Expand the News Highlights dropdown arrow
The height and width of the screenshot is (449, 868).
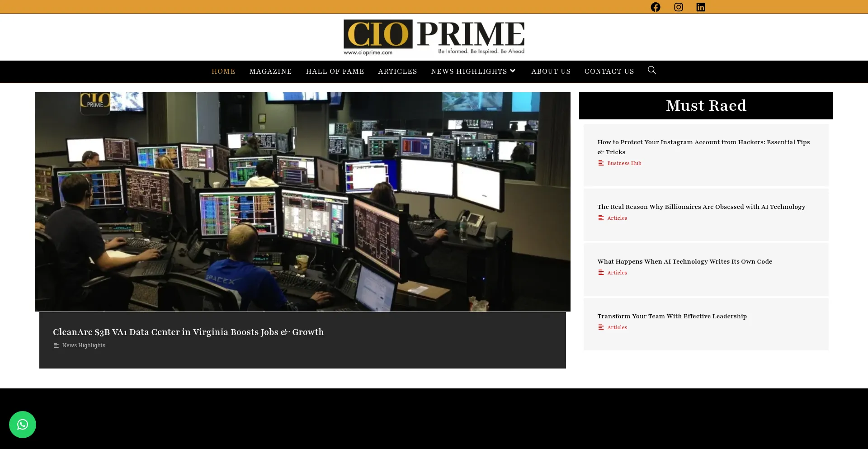click(513, 71)
